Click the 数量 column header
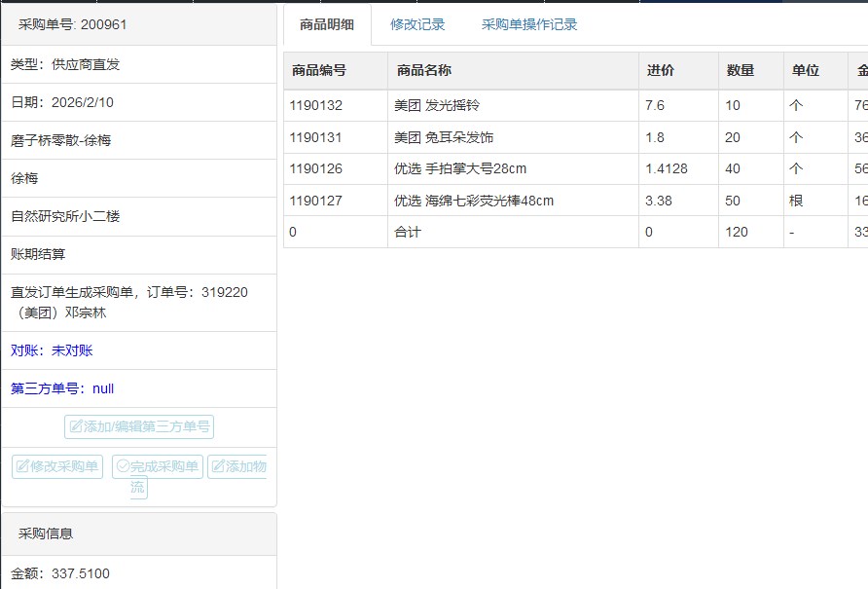Image resolution: width=868 pixels, height=589 pixels. [741, 71]
